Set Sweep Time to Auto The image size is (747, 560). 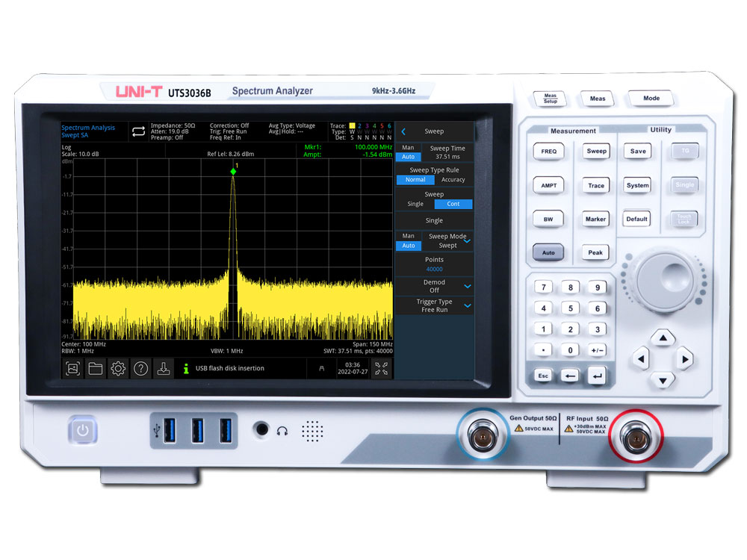[x=409, y=157]
